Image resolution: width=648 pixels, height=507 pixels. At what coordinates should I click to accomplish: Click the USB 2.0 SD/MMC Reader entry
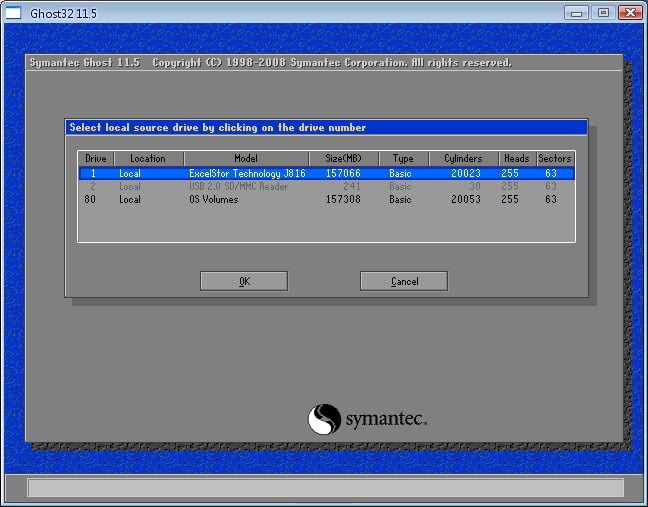point(238,186)
